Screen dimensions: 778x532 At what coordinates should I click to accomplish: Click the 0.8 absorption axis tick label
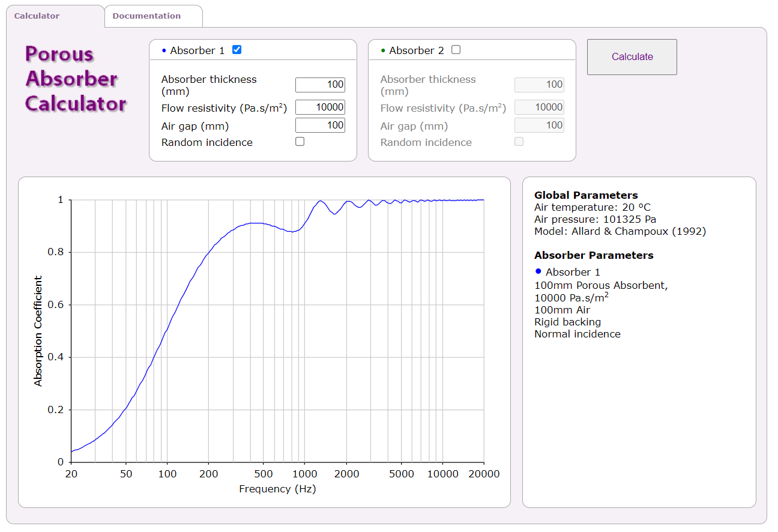point(56,252)
